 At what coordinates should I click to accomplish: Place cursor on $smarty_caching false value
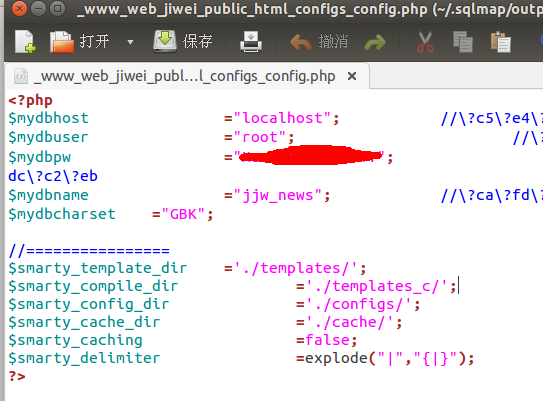coord(327,340)
